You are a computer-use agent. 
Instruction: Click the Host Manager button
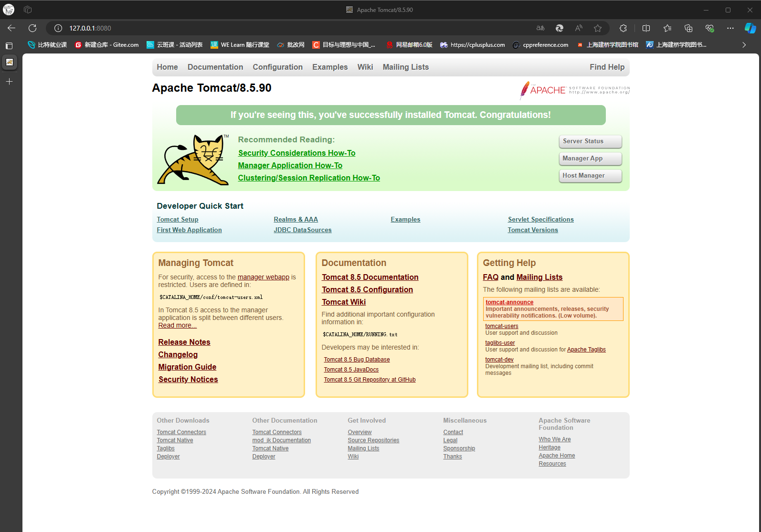tap(590, 176)
